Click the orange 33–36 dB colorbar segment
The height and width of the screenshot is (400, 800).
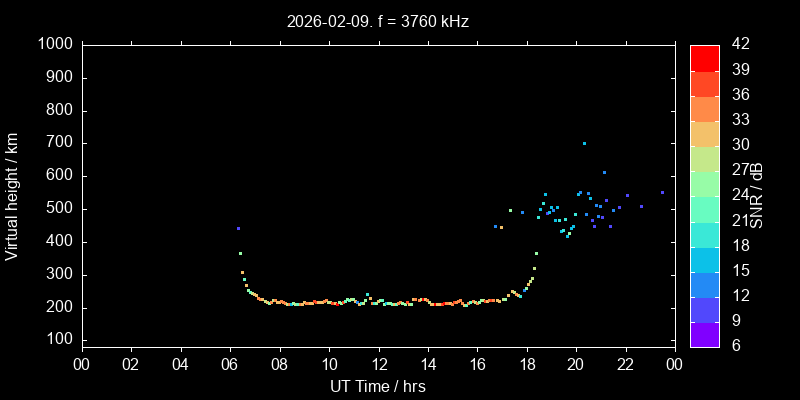click(704, 108)
